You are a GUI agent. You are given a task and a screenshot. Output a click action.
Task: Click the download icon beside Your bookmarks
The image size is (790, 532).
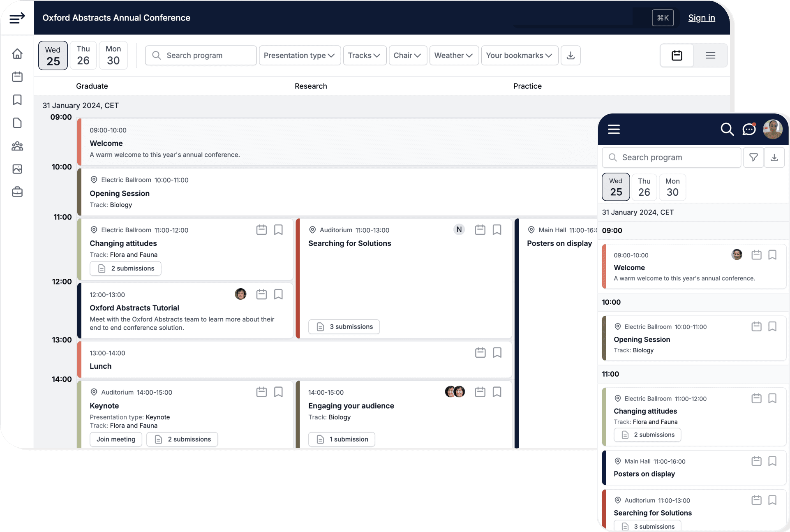pyautogui.click(x=571, y=56)
